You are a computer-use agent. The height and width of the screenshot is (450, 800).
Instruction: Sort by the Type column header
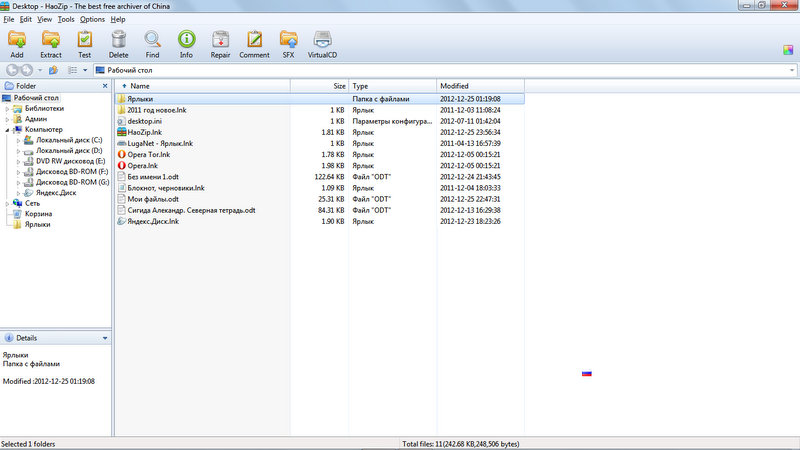coord(393,86)
